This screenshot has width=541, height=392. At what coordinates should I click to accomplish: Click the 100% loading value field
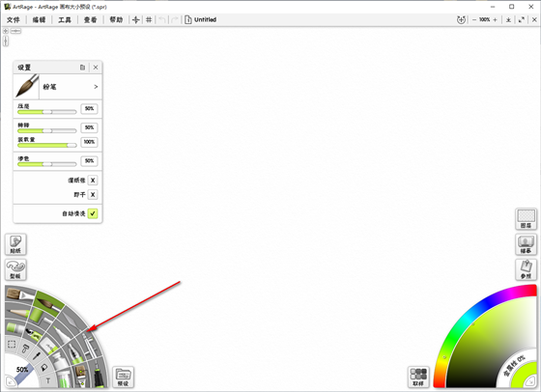coord(89,142)
